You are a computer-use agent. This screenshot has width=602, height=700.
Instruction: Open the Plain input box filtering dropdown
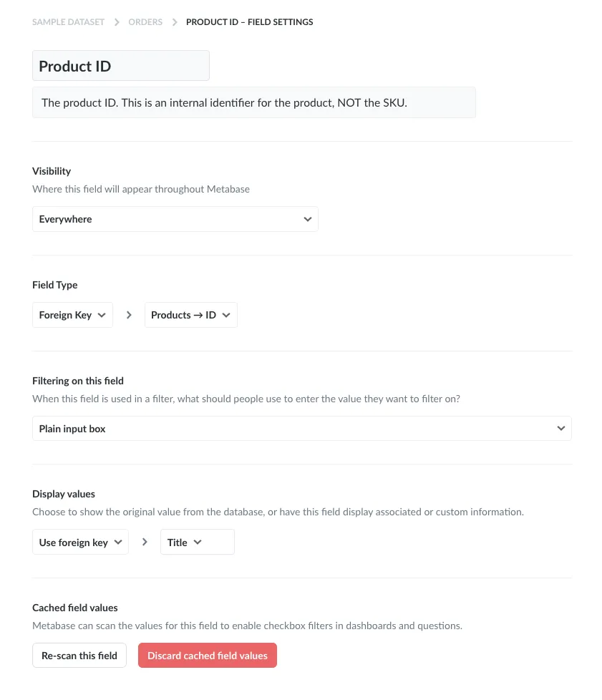coord(301,428)
